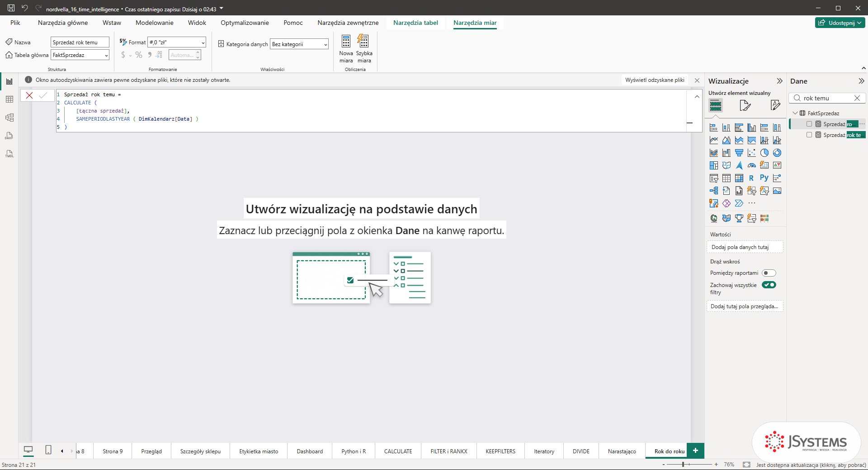Click the Udostępnij share button

pos(840,23)
